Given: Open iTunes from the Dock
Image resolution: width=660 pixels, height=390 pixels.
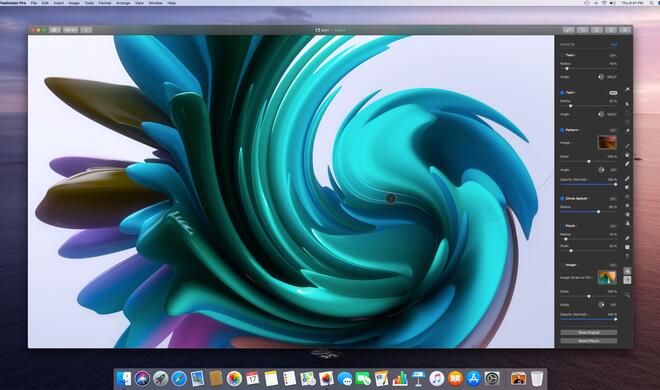Looking at the screenshot, I should (x=437, y=379).
